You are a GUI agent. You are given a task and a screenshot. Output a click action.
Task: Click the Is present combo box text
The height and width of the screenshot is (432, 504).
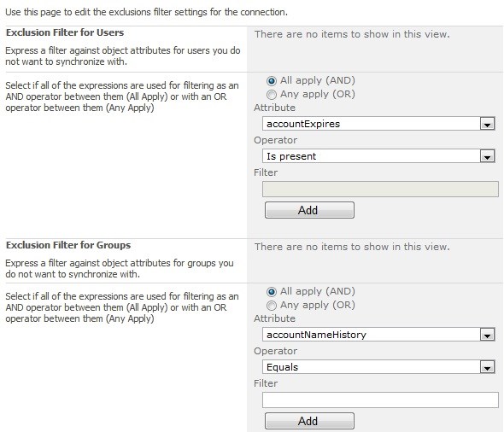tap(291, 156)
